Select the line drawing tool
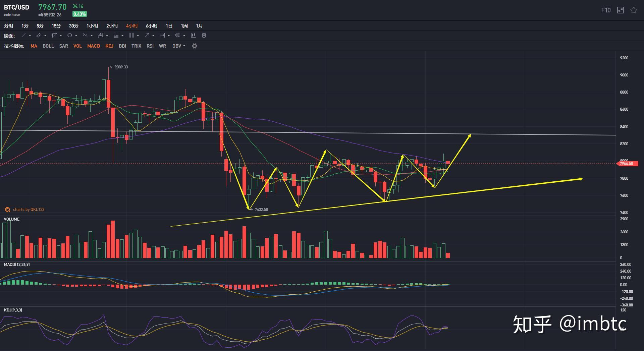 click(x=23, y=35)
